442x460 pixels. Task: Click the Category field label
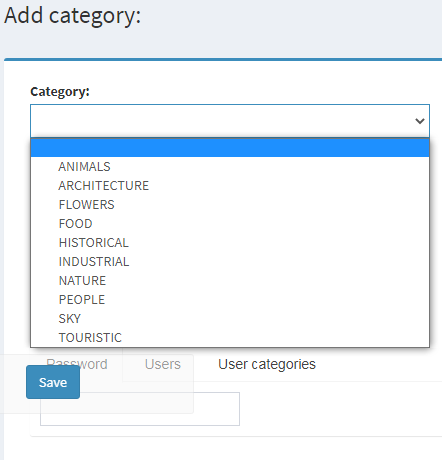[x=60, y=91]
